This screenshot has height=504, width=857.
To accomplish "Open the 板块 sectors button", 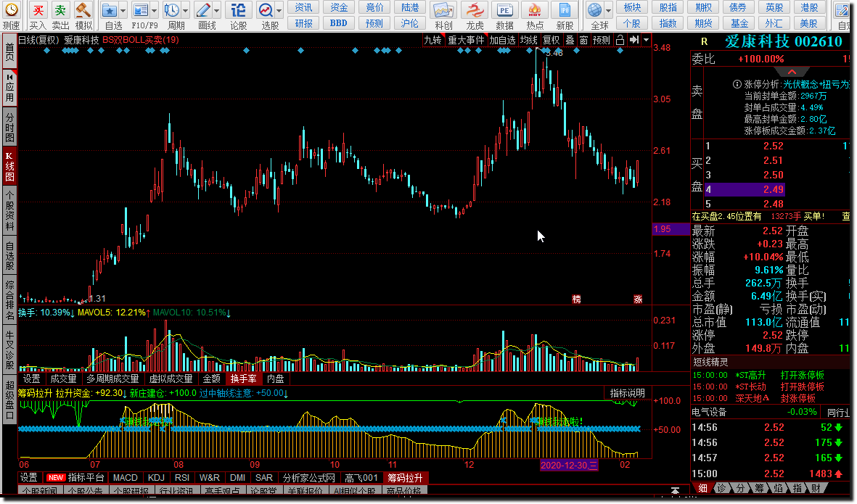I will pos(632,7).
